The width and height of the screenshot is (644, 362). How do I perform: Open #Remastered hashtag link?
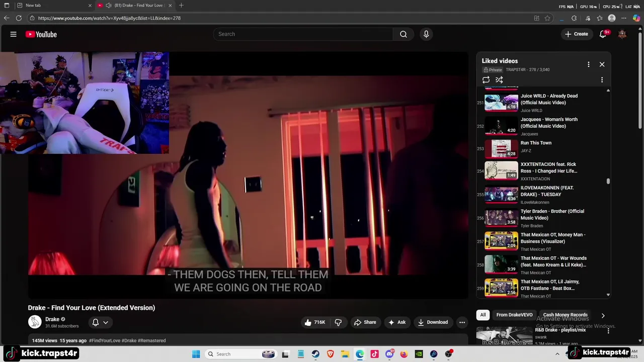pyautogui.click(x=151, y=341)
